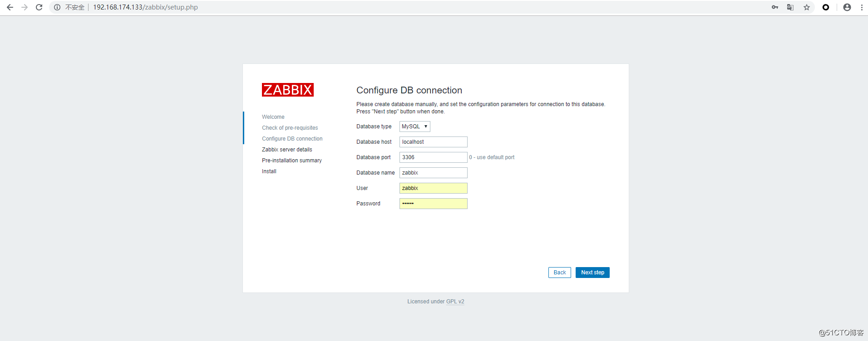The image size is (868, 341).
Task: Select Check of pre-requisites step
Action: 290,128
